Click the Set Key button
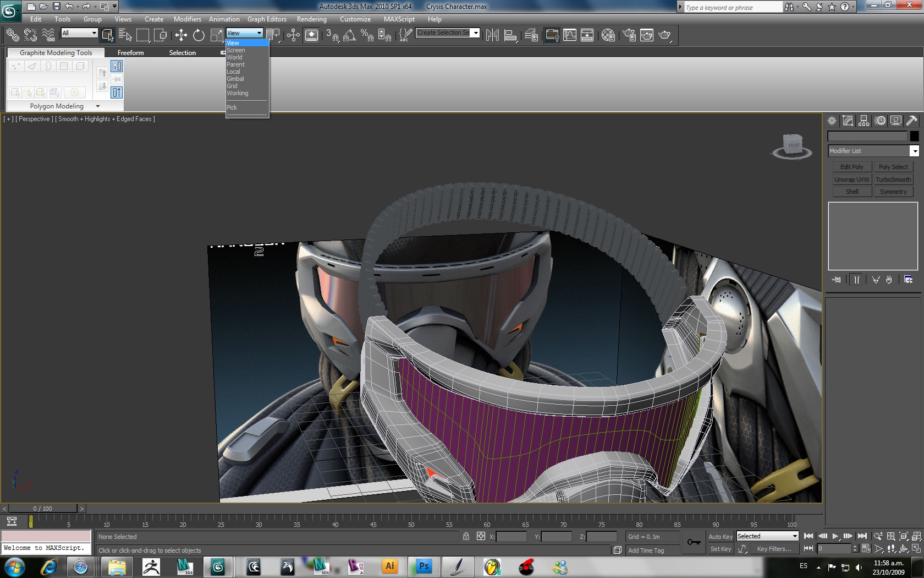 pyautogui.click(x=721, y=549)
